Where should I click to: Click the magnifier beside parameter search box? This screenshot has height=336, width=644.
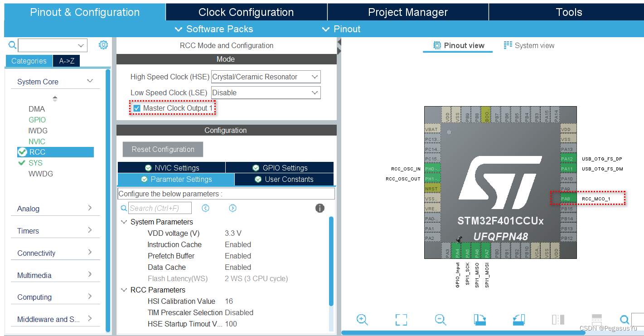coord(124,208)
